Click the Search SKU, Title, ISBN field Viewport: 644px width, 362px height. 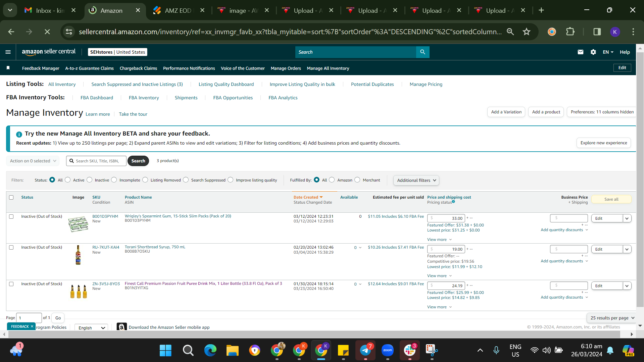(x=96, y=161)
